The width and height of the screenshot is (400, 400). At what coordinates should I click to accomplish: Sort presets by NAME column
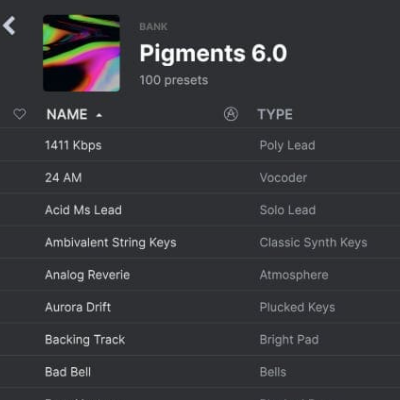point(67,114)
